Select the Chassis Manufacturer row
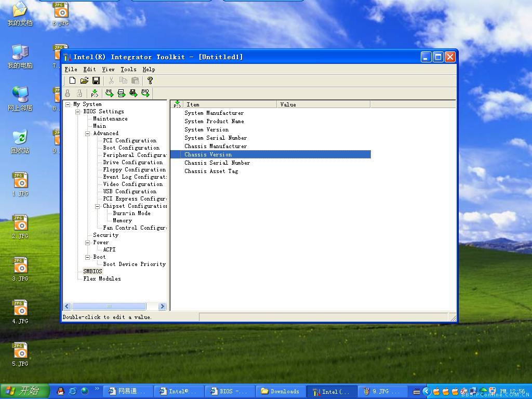This screenshot has width=532, height=399. [270, 146]
